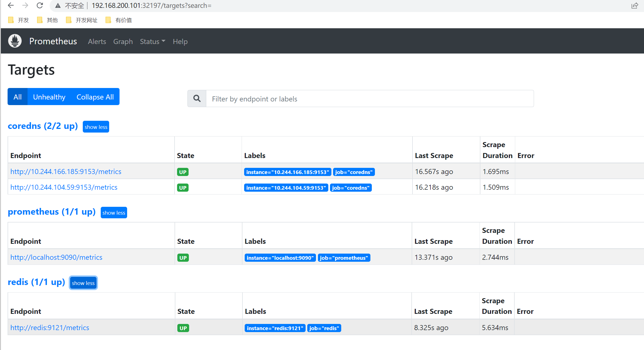Click job="prometheus" label

point(344,258)
